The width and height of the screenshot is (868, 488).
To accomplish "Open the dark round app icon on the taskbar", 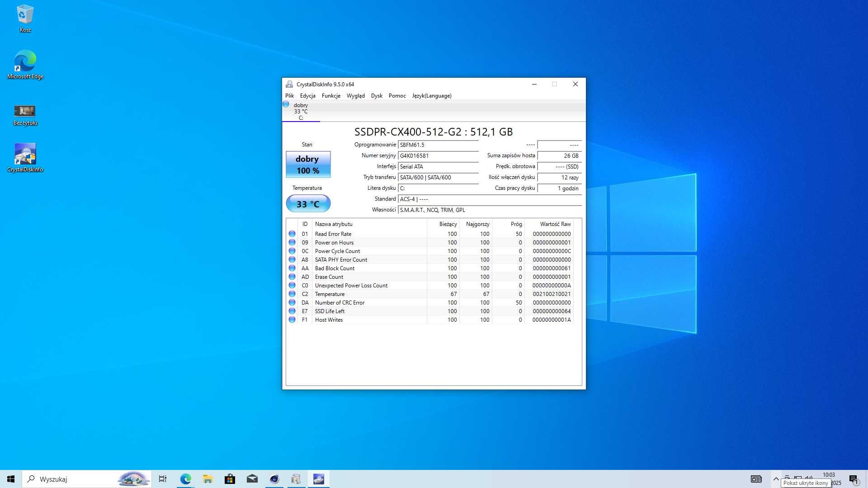I will [274, 479].
